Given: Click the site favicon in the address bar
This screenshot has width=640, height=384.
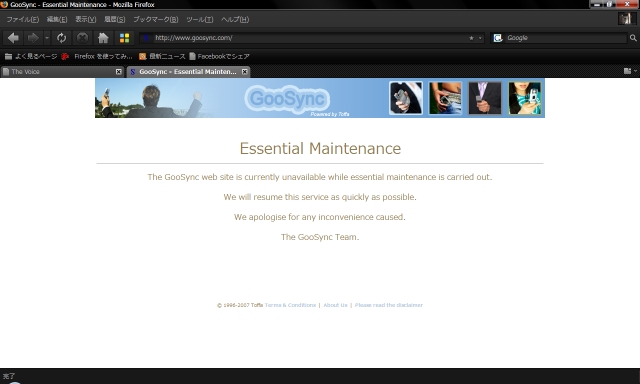Looking at the screenshot, I should click(x=146, y=38).
